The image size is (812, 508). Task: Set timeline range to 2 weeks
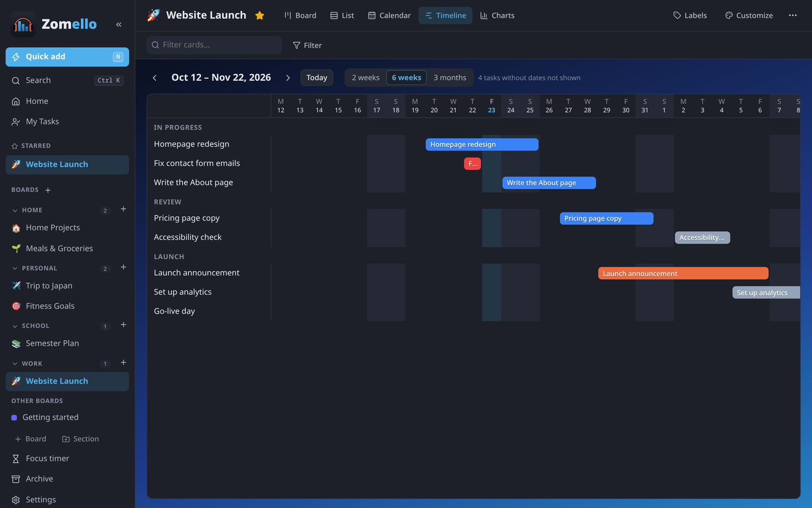[365, 78]
